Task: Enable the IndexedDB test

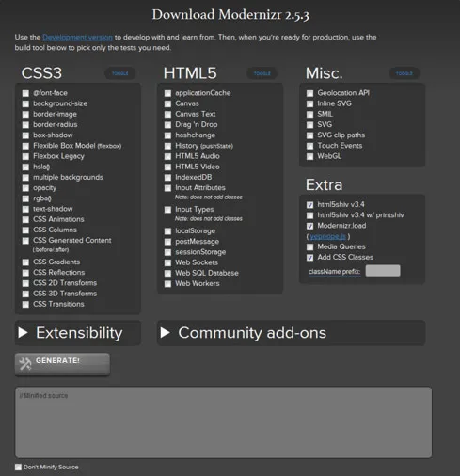Action: coord(167,178)
